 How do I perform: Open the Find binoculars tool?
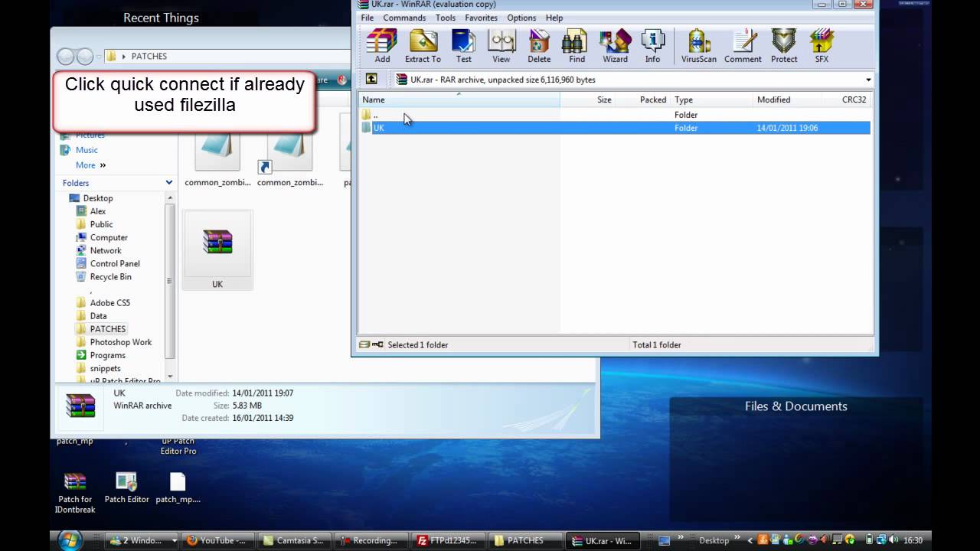(x=577, y=46)
